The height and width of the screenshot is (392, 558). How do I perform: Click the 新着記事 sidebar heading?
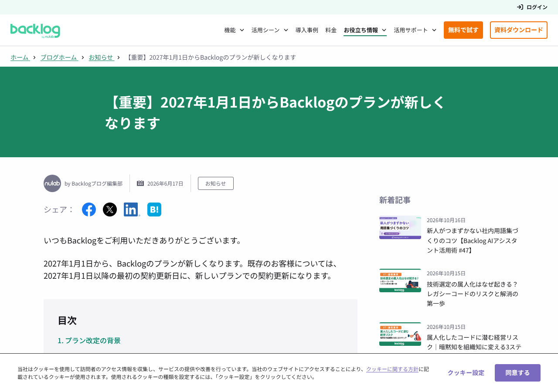[395, 200]
